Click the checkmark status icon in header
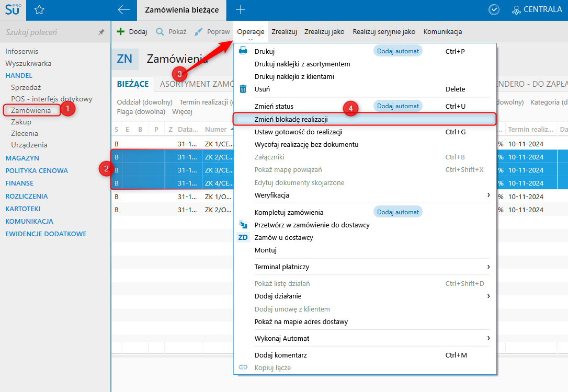 493,10
